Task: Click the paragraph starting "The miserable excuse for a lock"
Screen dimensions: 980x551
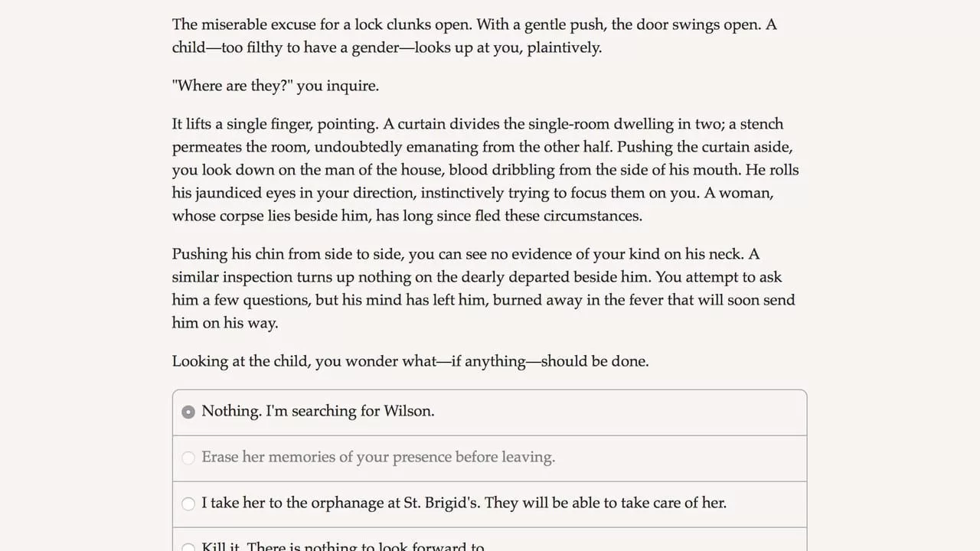Action: [475, 36]
